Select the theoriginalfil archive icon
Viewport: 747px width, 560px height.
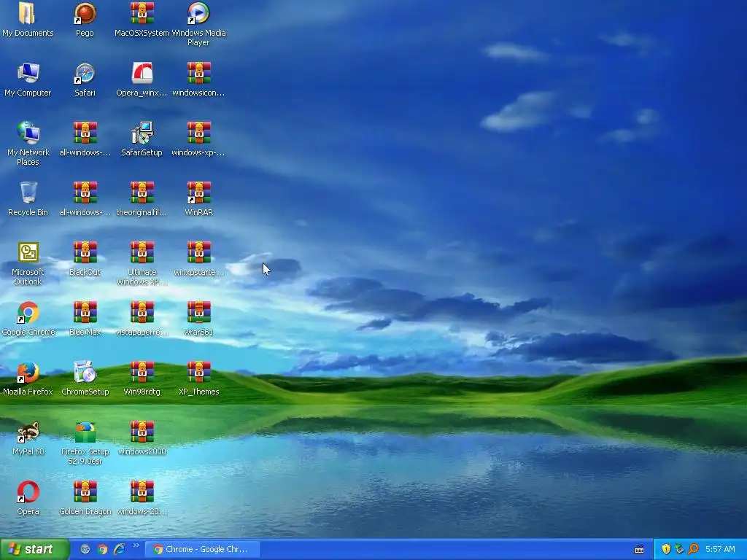tap(142, 192)
